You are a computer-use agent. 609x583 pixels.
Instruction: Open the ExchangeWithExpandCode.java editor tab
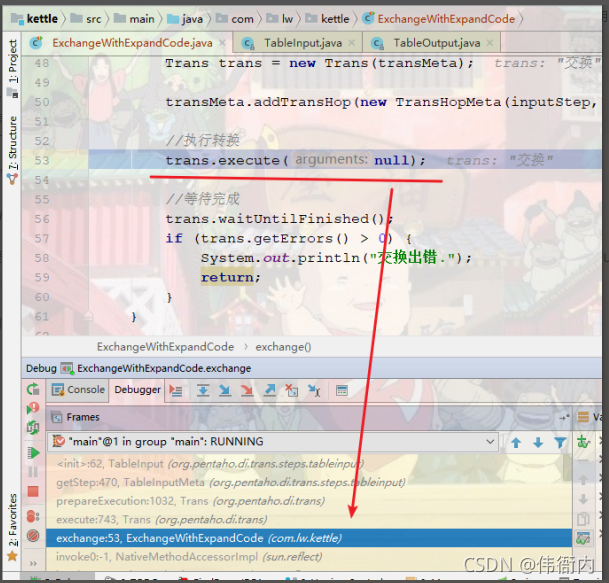coord(132,43)
